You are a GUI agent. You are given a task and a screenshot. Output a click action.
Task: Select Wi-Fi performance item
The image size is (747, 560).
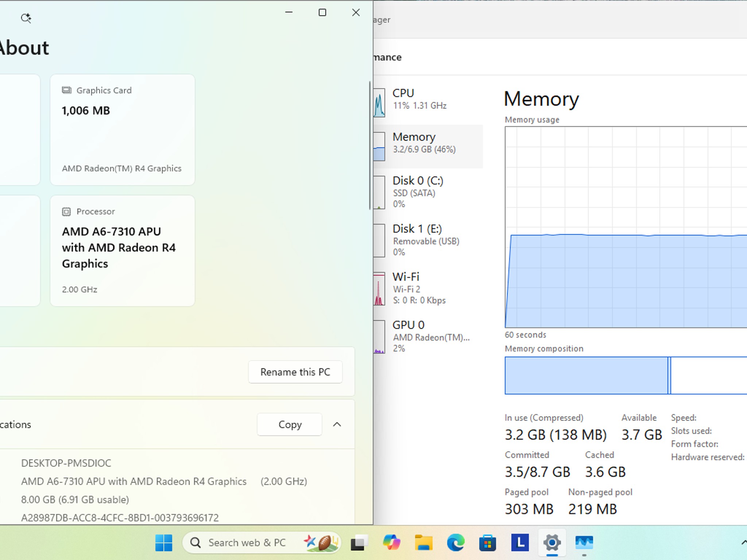click(428, 288)
